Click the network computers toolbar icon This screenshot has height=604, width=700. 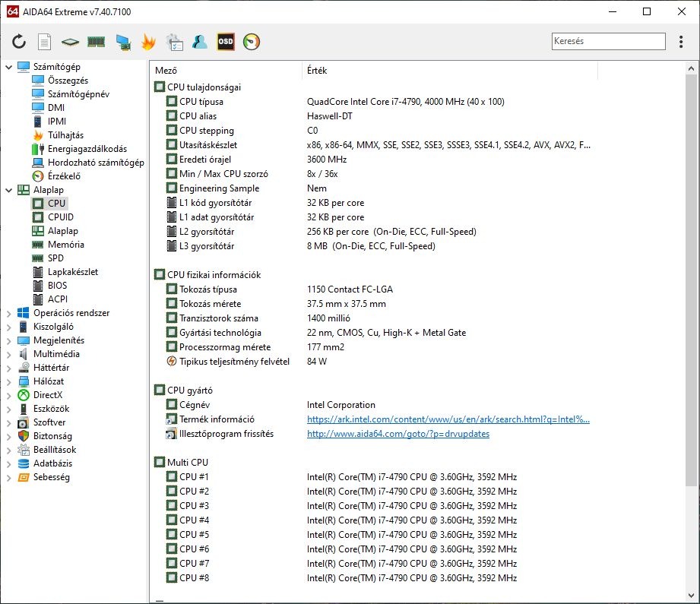tap(123, 42)
